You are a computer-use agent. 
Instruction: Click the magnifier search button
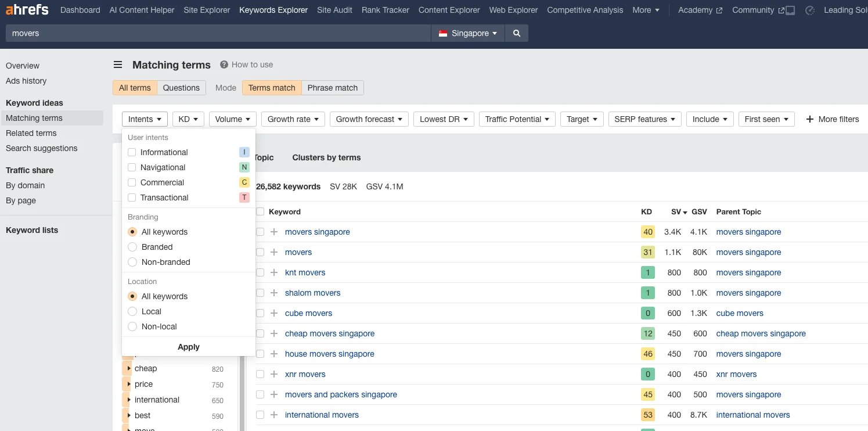(516, 33)
